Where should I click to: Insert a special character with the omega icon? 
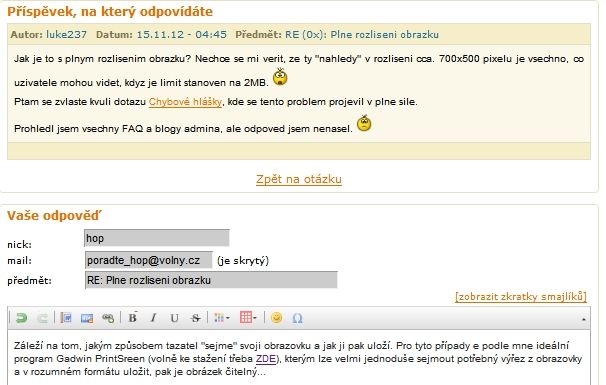(x=297, y=318)
